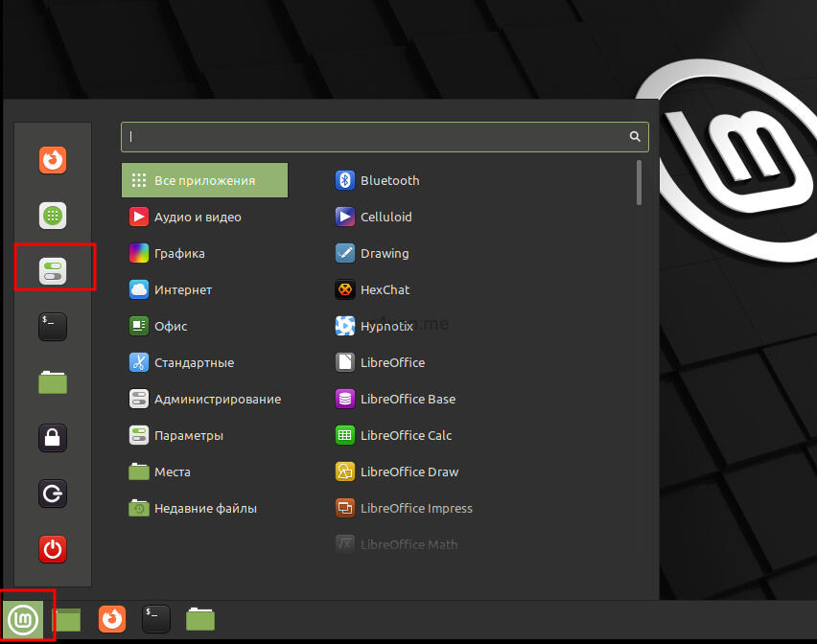Image resolution: width=817 pixels, height=644 pixels.
Task: Select the Аудио и видео category
Action: [x=198, y=218]
